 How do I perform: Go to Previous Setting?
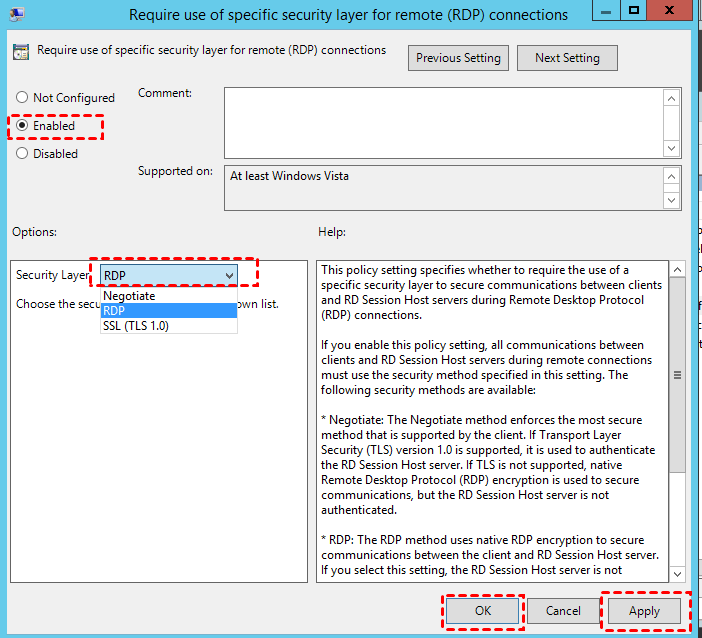point(459,58)
